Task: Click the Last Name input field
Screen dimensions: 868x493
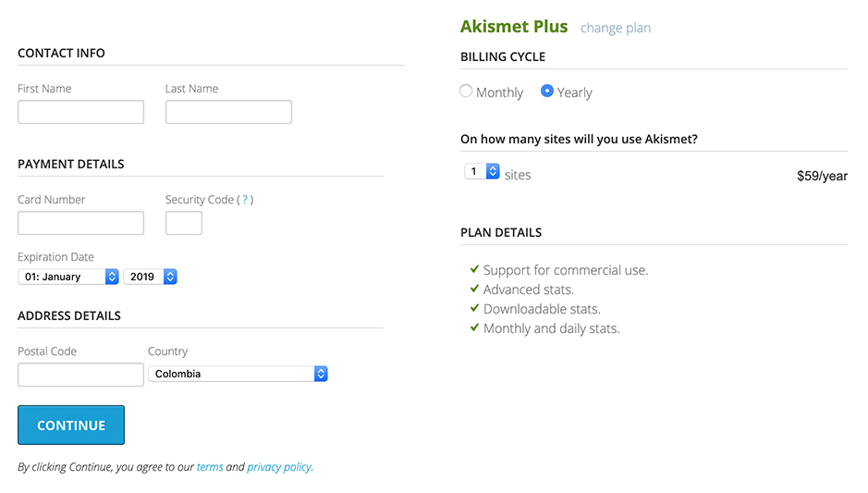Action: pyautogui.click(x=228, y=112)
